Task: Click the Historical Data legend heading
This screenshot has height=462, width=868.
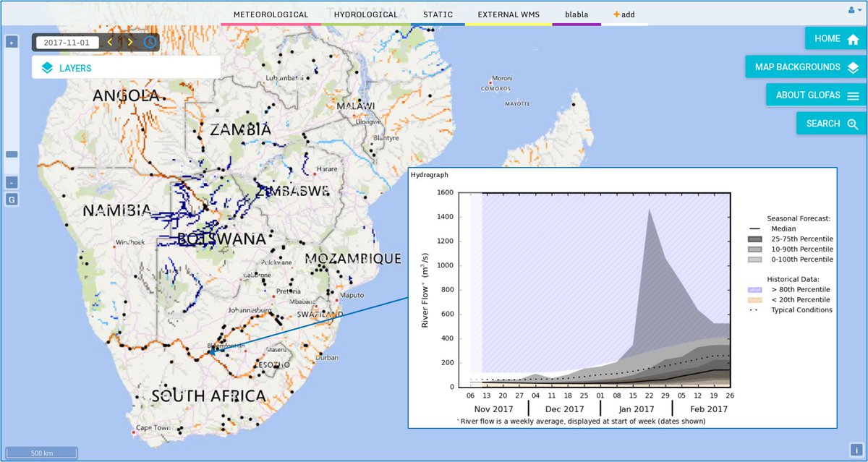Action: click(793, 278)
